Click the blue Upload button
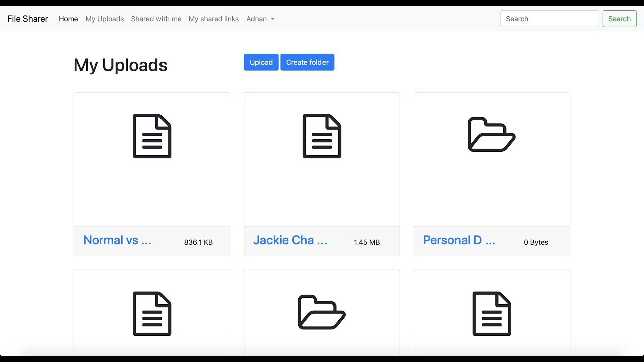 (261, 62)
